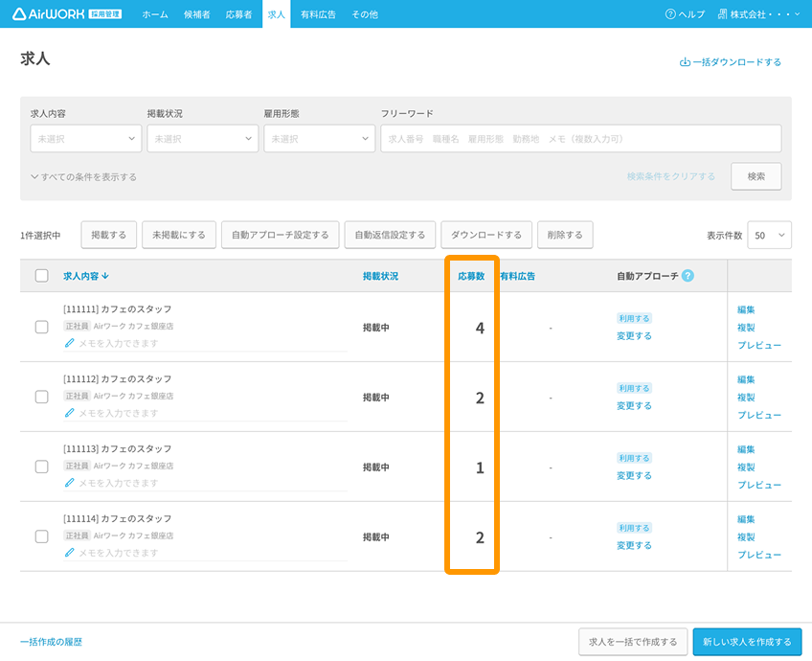This screenshot has height=661, width=812.
Task: Sort by 掲載状況 column header
Action: point(381,276)
